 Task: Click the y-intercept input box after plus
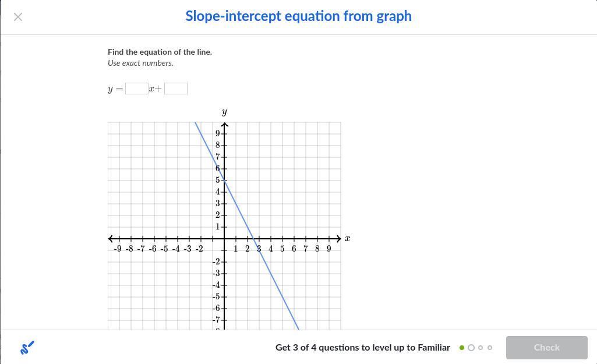[176, 89]
